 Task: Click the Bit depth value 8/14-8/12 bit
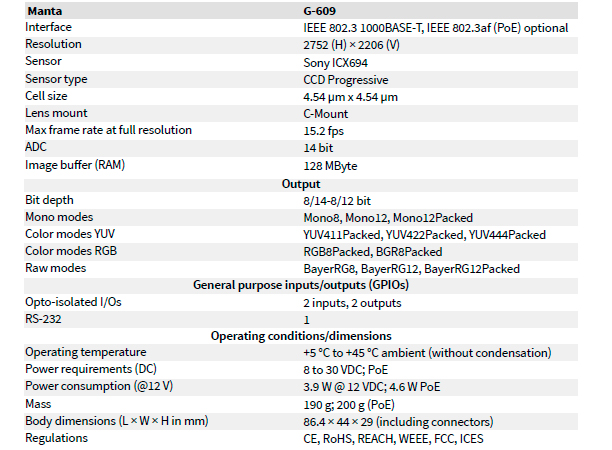click(337, 201)
